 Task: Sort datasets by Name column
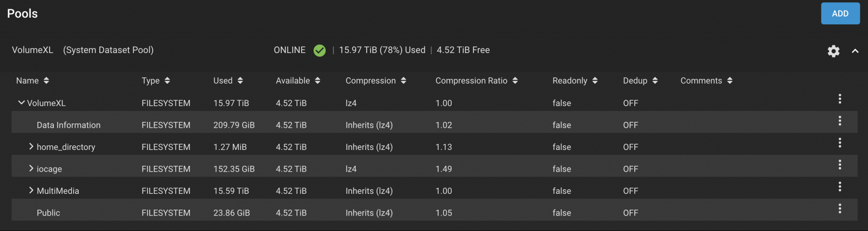coord(33,81)
